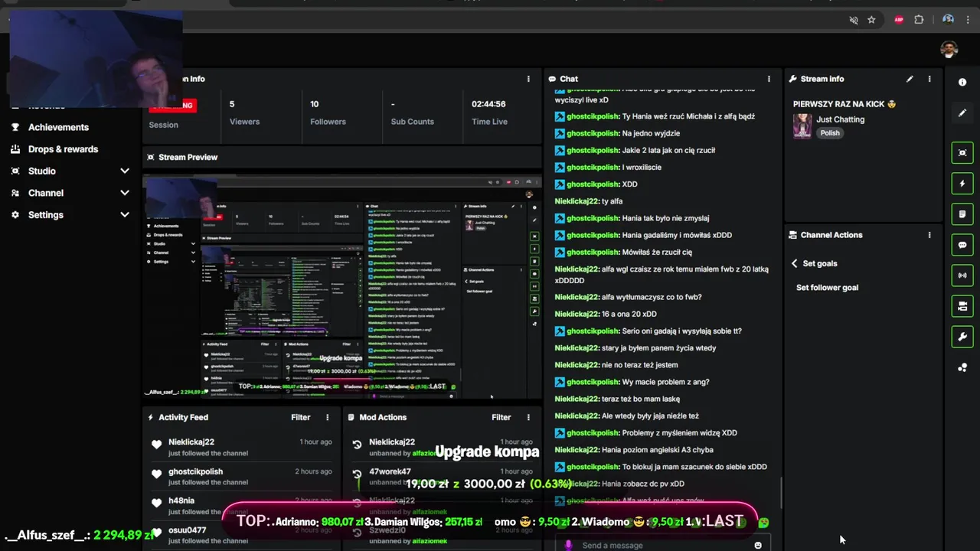The width and height of the screenshot is (980, 551).
Task: Select the Channel sidebar item
Action: pos(45,193)
